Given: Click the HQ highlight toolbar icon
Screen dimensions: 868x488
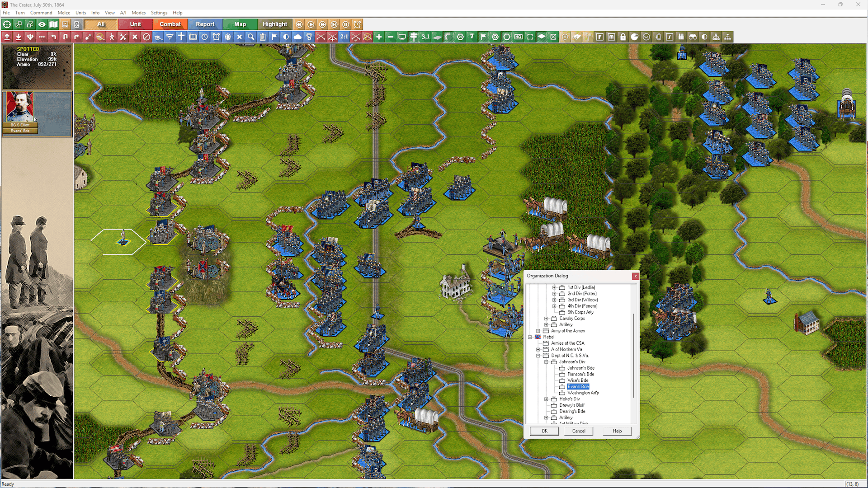Looking at the screenshot, I should point(519,37).
